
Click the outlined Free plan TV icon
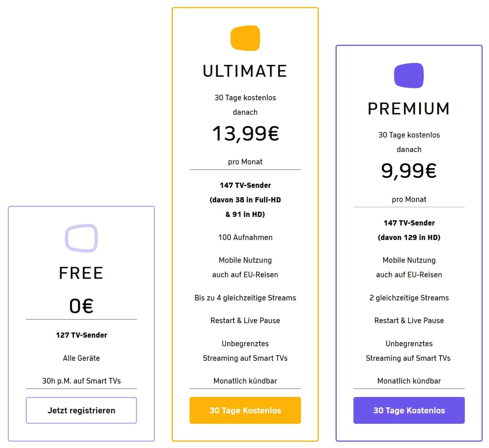point(81,239)
